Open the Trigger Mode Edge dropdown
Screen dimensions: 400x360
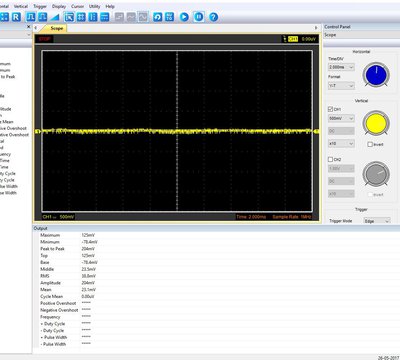377,221
